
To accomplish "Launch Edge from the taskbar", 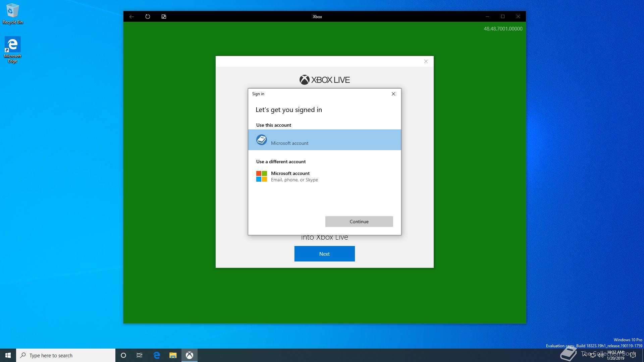I will pos(157,355).
